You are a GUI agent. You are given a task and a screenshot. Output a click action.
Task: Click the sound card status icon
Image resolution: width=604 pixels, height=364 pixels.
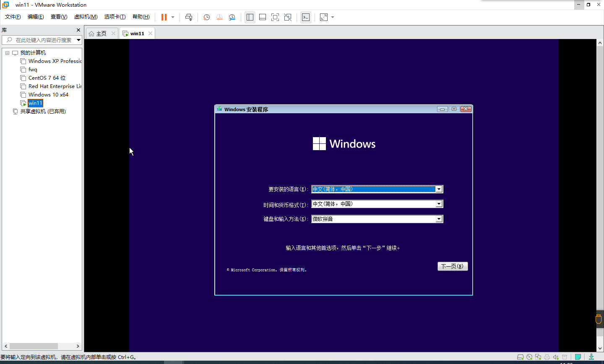[x=556, y=357]
